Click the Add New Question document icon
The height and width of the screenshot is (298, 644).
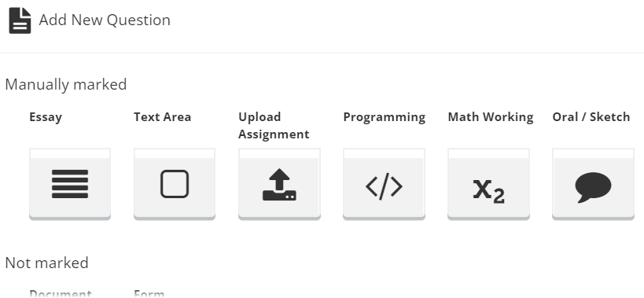point(20,20)
